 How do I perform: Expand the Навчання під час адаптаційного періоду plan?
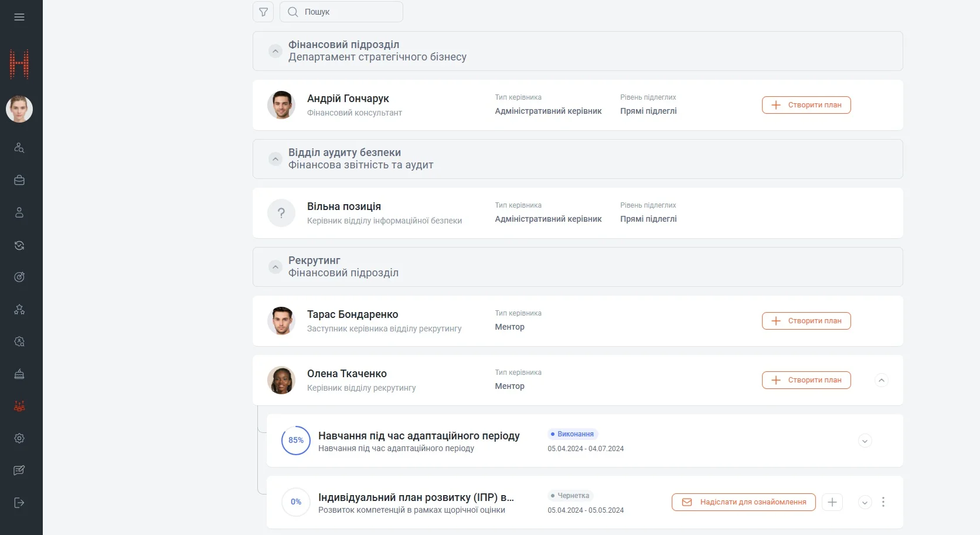[x=865, y=441]
